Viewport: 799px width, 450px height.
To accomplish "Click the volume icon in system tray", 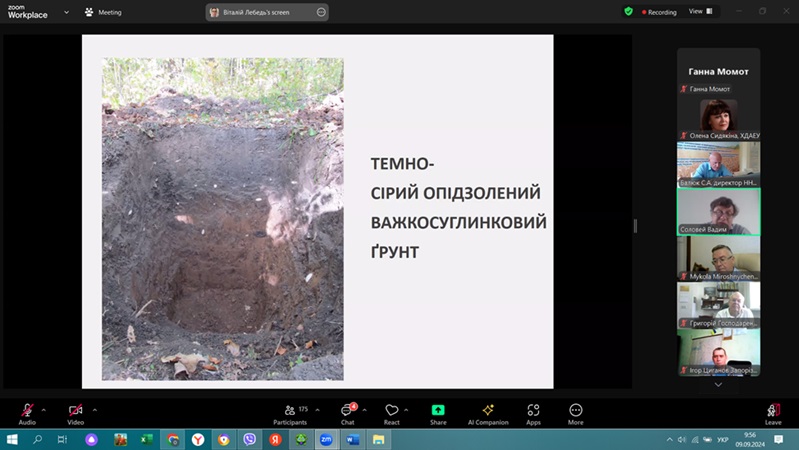I will 682,439.
